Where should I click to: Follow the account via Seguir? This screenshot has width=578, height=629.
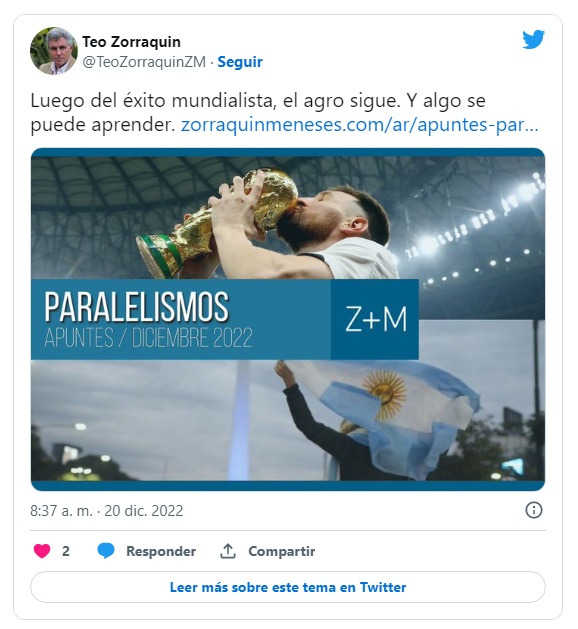(x=240, y=62)
